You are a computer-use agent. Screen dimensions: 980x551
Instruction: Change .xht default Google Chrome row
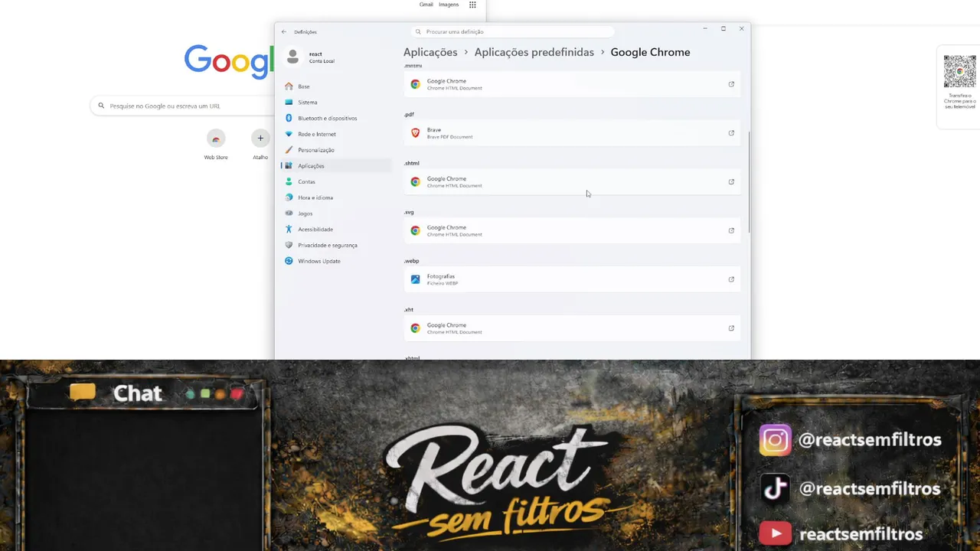(572, 328)
